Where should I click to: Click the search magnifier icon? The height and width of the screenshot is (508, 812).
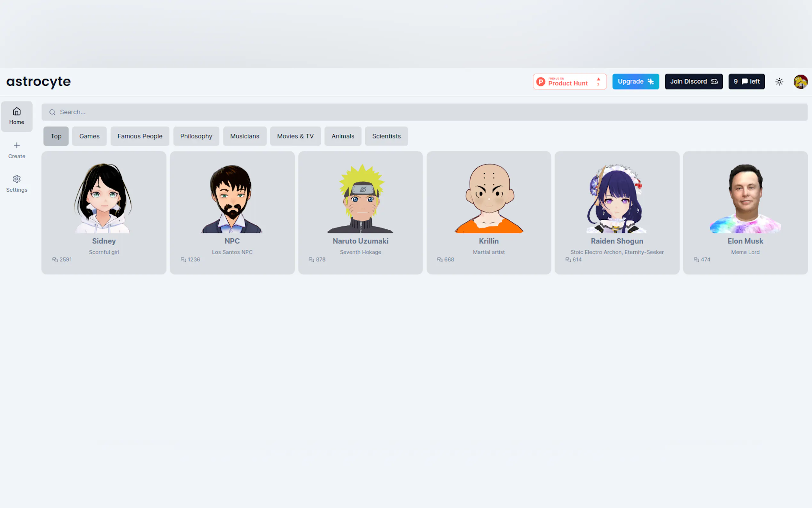pos(52,112)
